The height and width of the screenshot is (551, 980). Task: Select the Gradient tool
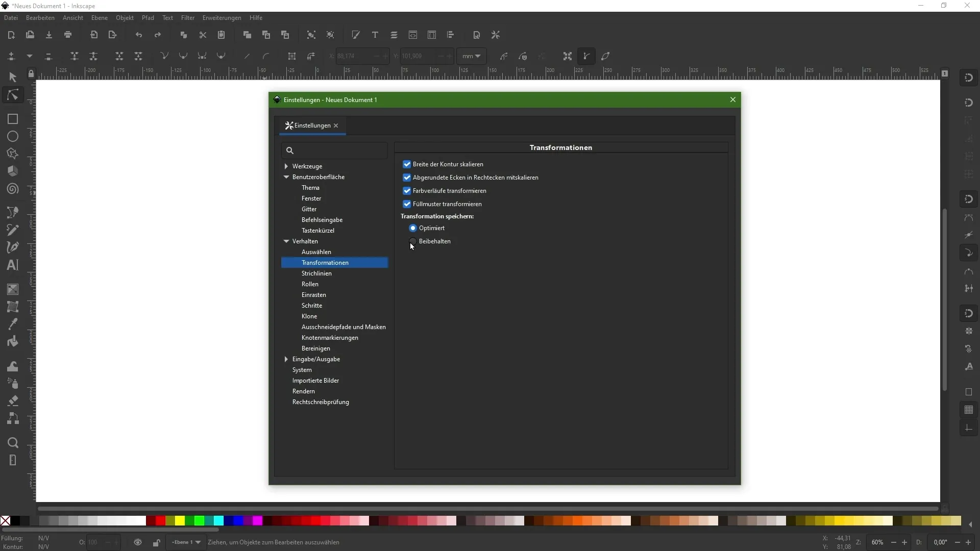tap(13, 289)
